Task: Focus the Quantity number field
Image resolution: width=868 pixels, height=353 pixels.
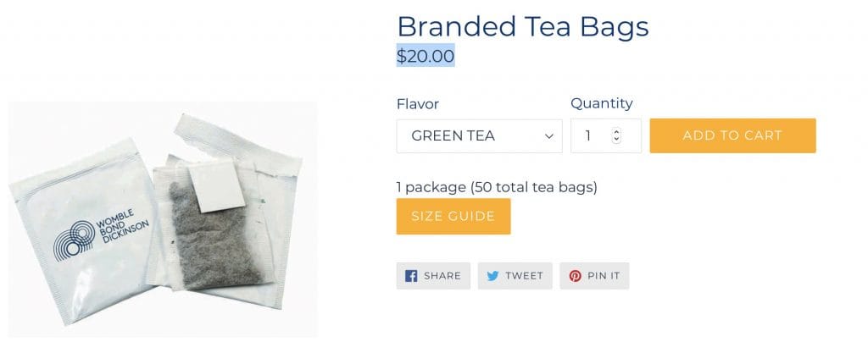Action: (x=592, y=136)
